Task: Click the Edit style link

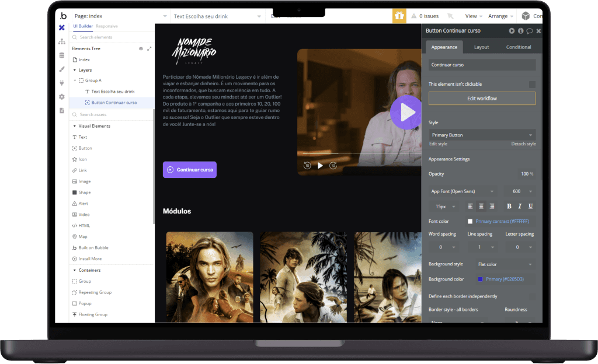Action: coord(438,144)
